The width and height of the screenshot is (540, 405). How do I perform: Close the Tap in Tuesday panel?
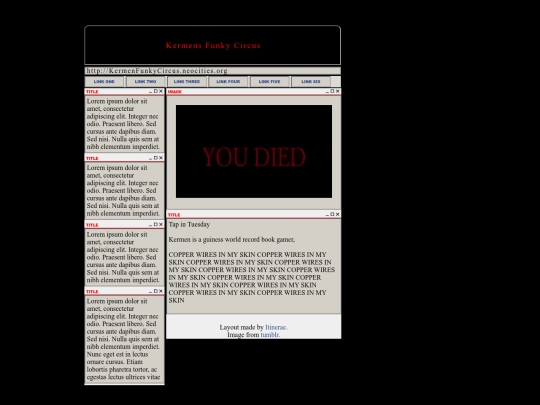click(x=338, y=214)
